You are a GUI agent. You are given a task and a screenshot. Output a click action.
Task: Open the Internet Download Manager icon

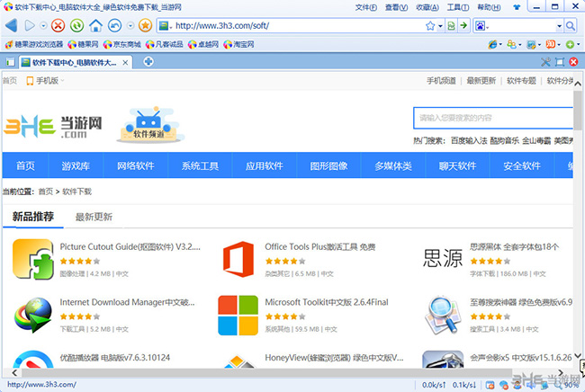[x=33, y=315]
